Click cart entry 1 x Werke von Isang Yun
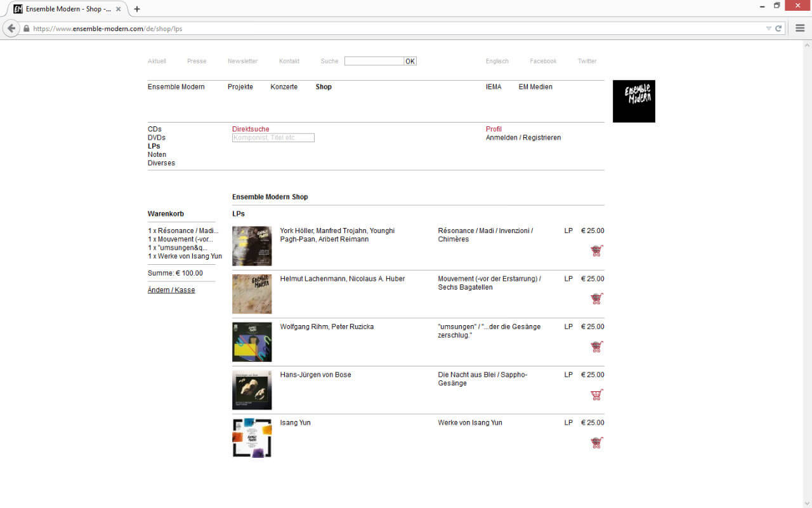Screen dimensions: 812x508 click(185, 257)
